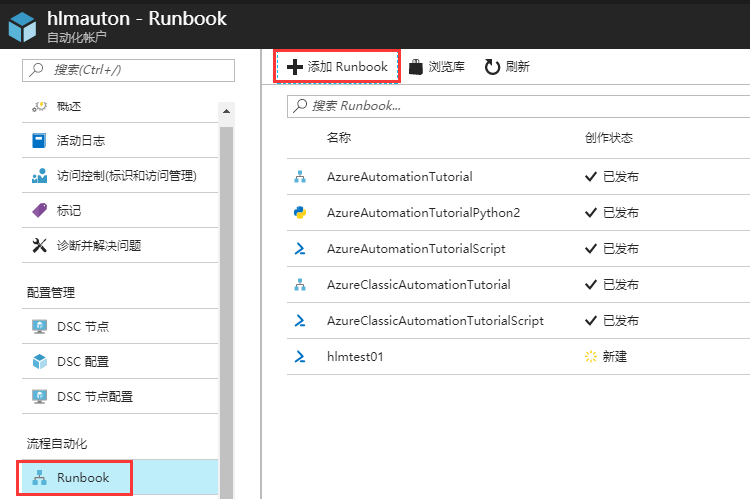Viewport: 750px width, 499px height.
Task: Select DSC 节点配置 in the sidebar
Action: click(120, 397)
